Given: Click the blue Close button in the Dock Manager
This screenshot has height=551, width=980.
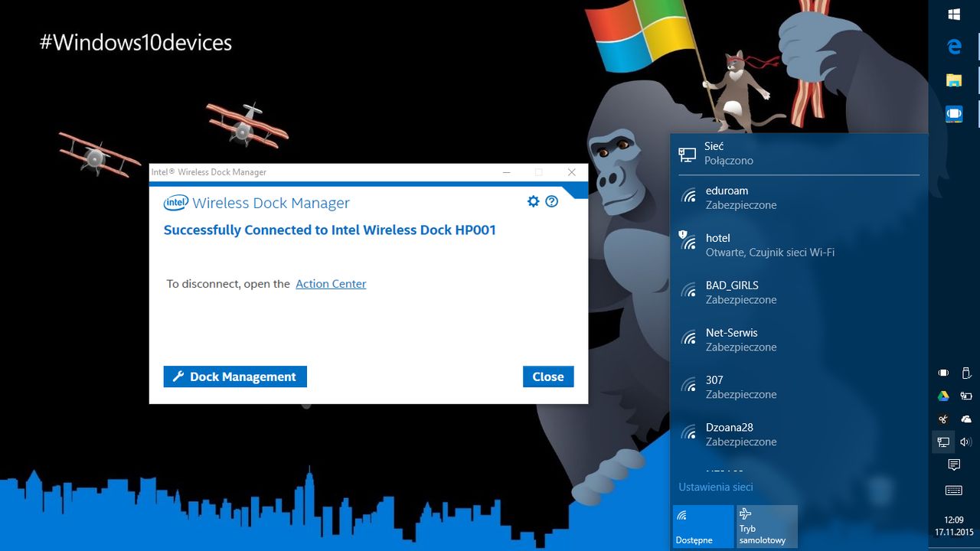Looking at the screenshot, I should (x=548, y=377).
